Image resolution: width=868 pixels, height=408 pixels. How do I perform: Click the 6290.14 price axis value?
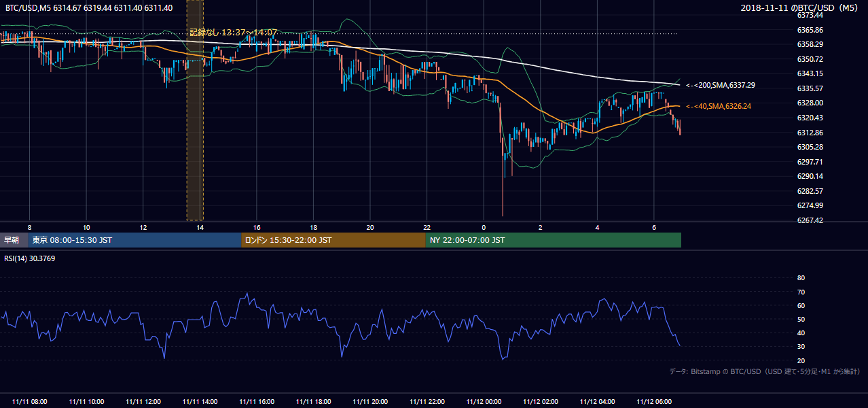(810, 176)
